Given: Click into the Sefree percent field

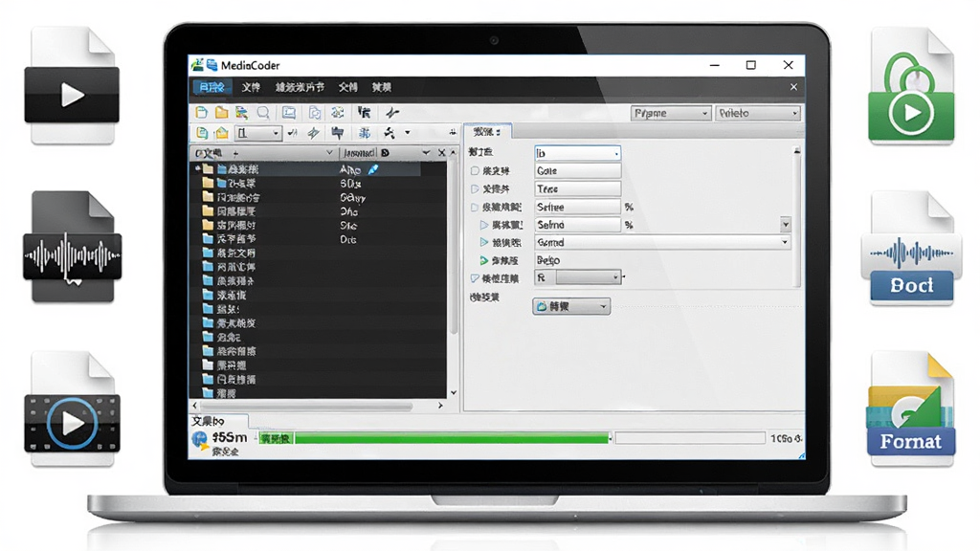Looking at the screenshot, I should tap(577, 207).
